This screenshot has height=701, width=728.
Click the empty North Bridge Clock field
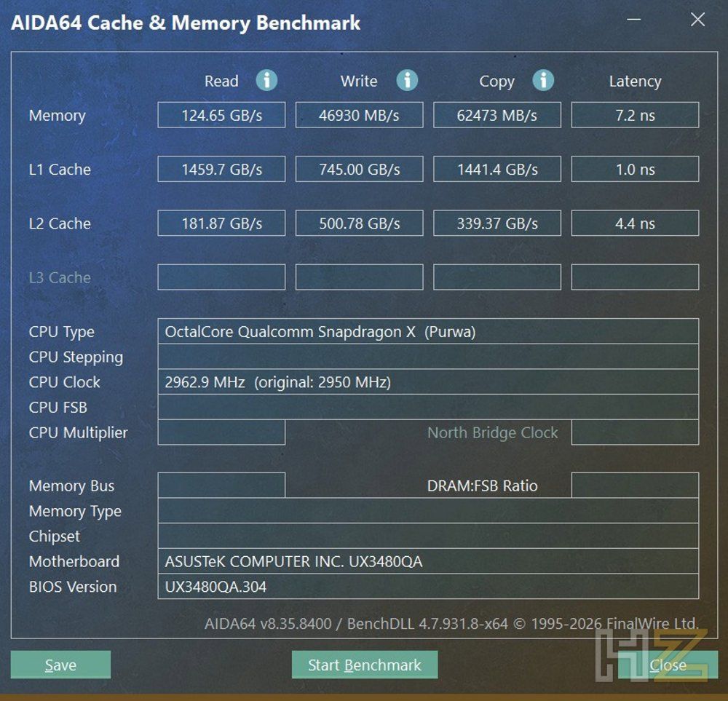[635, 432]
